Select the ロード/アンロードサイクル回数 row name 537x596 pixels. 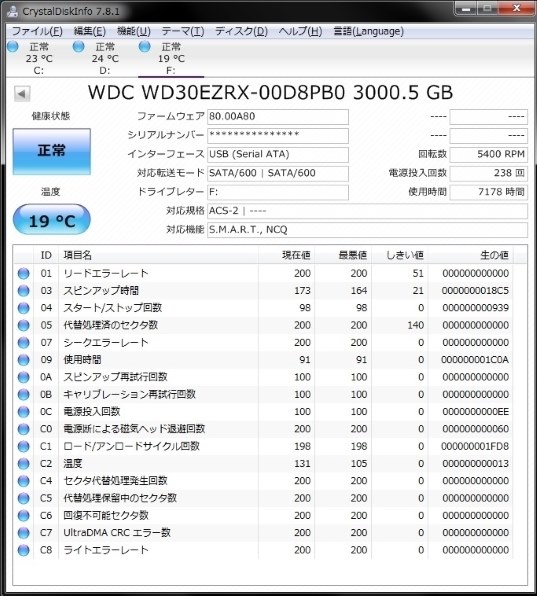pyautogui.click(x=131, y=446)
